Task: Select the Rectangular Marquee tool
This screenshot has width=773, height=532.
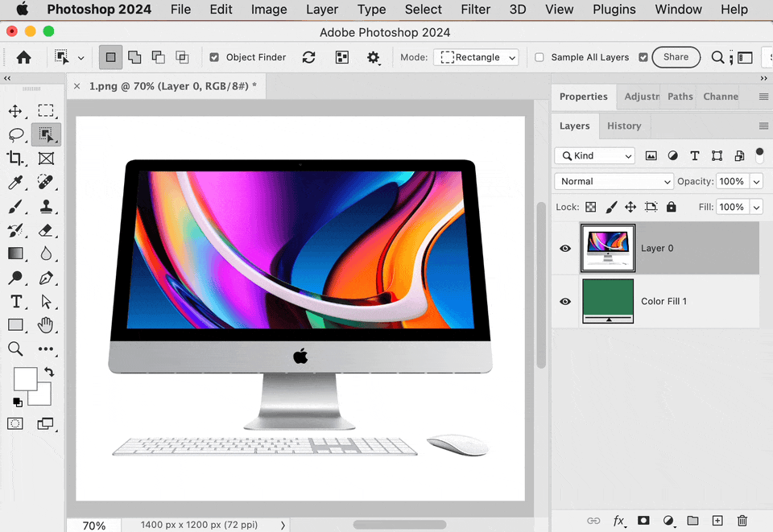Action: coord(46,110)
